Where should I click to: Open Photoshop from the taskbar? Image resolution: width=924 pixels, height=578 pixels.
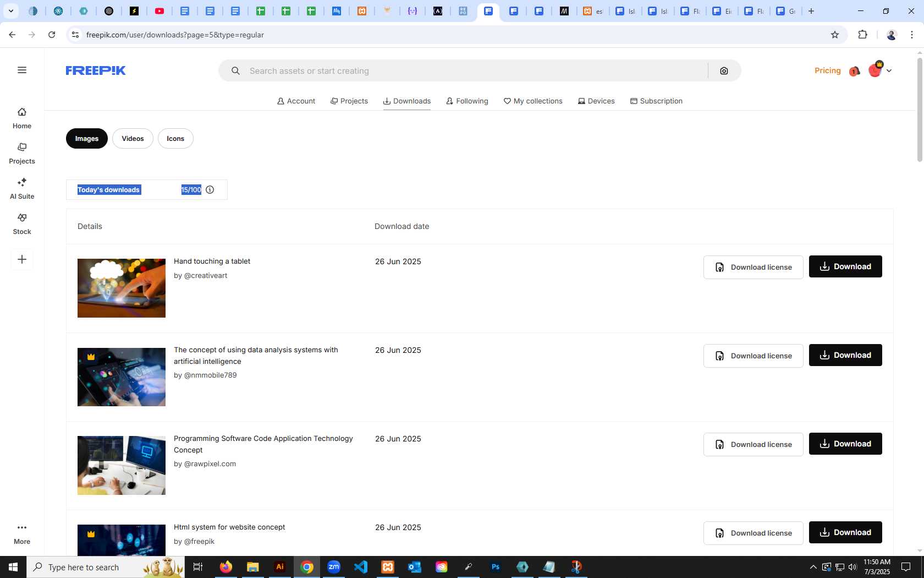[x=496, y=567]
